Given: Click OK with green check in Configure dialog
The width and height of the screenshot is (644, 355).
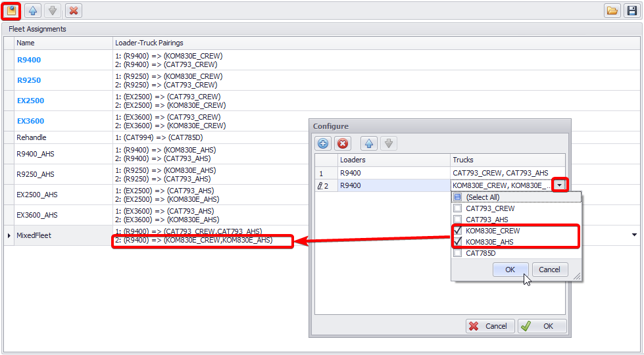Looking at the screenshot, I should [542, 326].
